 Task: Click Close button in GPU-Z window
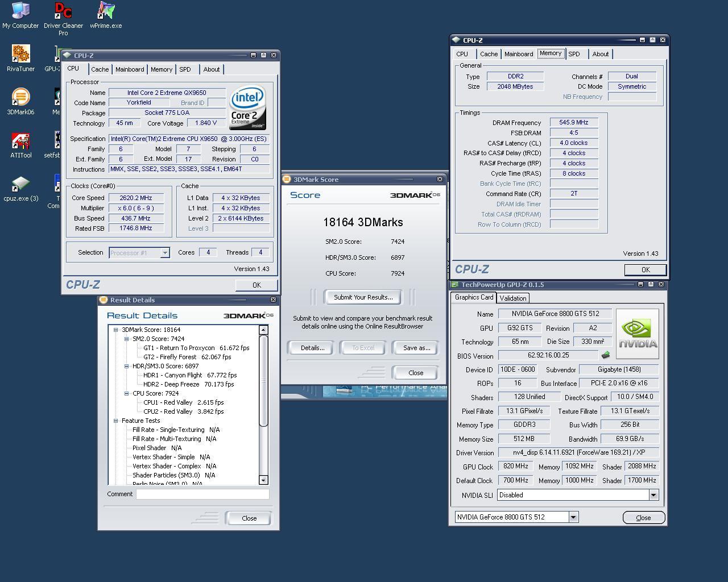pos(643,518)
